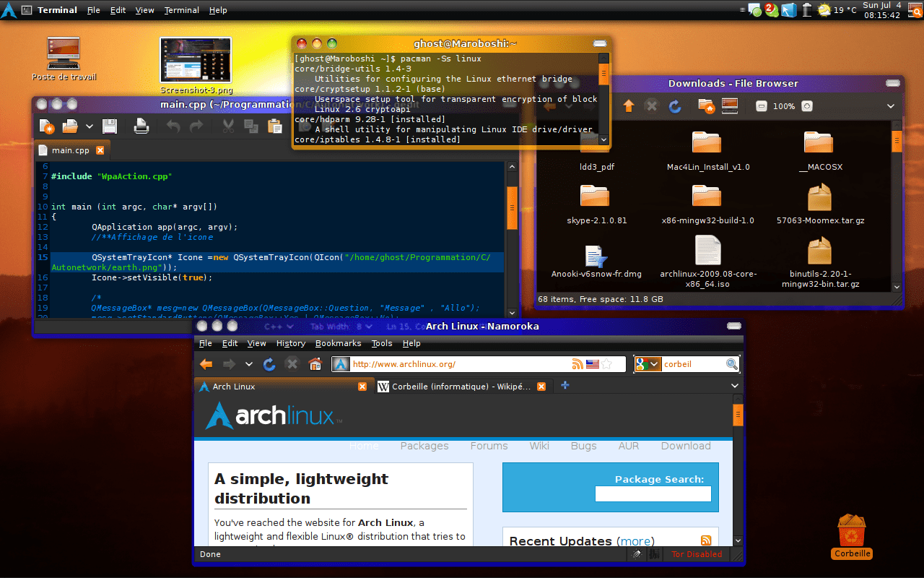
Task: Click the stop loading icon in File Browser
Action: coord(651,106)
